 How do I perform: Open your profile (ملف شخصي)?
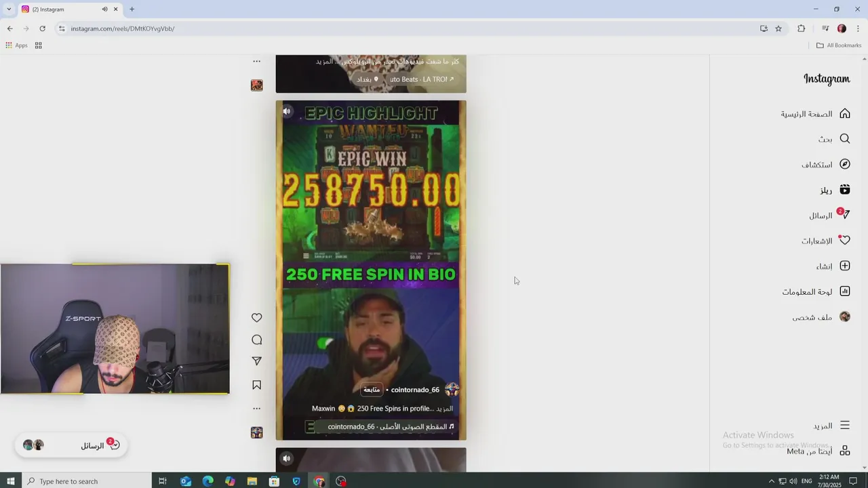[x=821, y=317]
